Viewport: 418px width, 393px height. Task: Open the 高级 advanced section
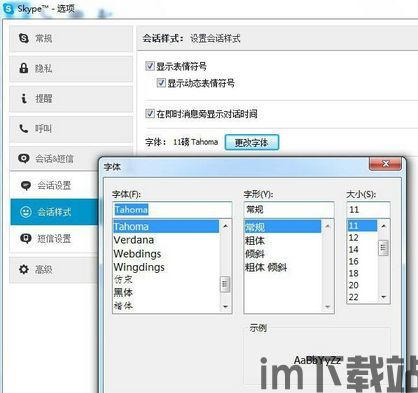tap(54, 269)
